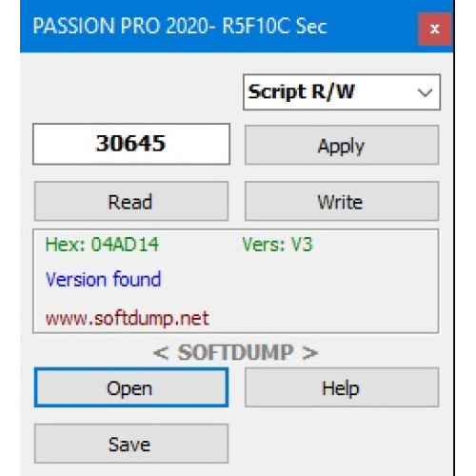The image size is (476, 476).
Task: Click the < SOFTDUMP > label
Action: [235, 352]
